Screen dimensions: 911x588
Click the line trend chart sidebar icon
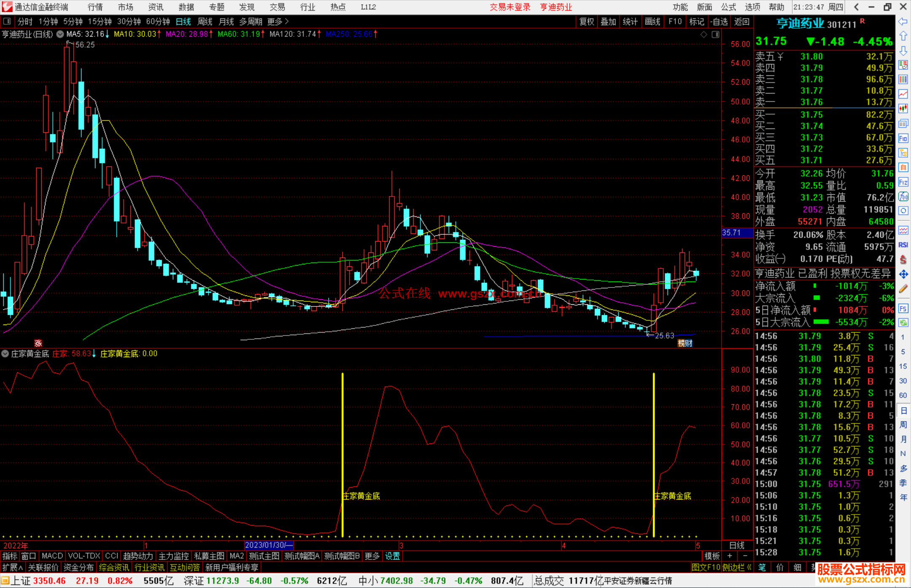[x=903, y=94]
